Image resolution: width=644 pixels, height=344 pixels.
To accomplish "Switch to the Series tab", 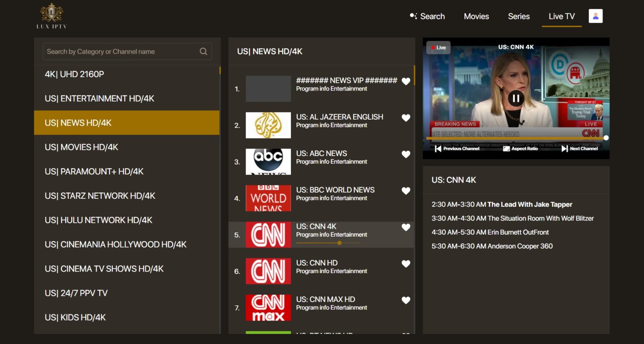I will pos(519,16).
